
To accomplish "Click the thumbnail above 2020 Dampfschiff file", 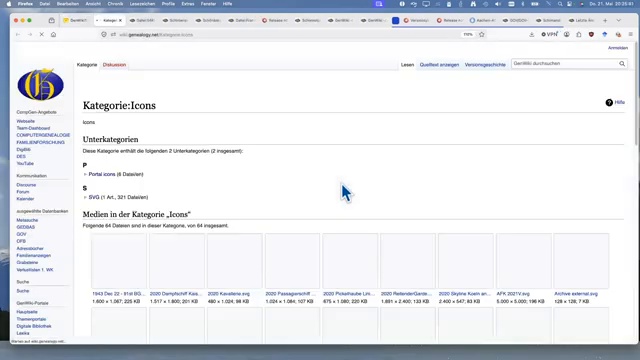I will click(176, 261).
